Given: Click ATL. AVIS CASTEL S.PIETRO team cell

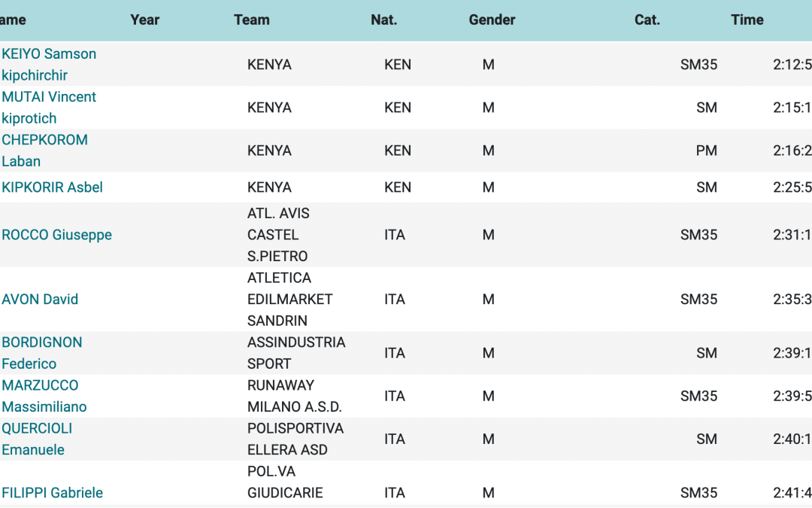Looking at the screenshot, I should [278, 235].
